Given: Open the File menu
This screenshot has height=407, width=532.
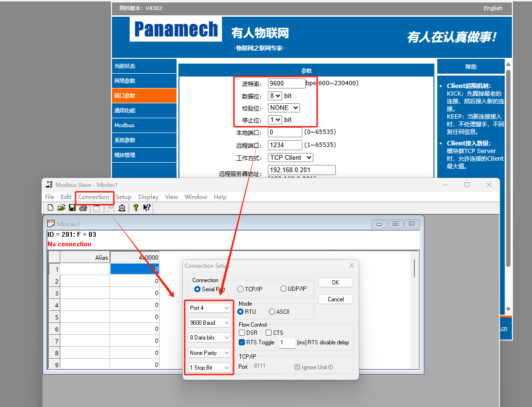Looking at the screenshot, I should pos(50,197).
